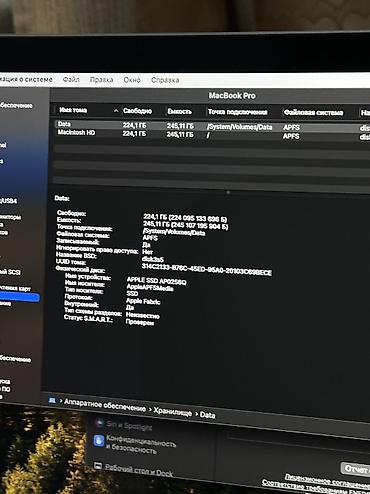Open the Окно menu
The width and height of the screenshot is (370, 494).
click(132, 80)
